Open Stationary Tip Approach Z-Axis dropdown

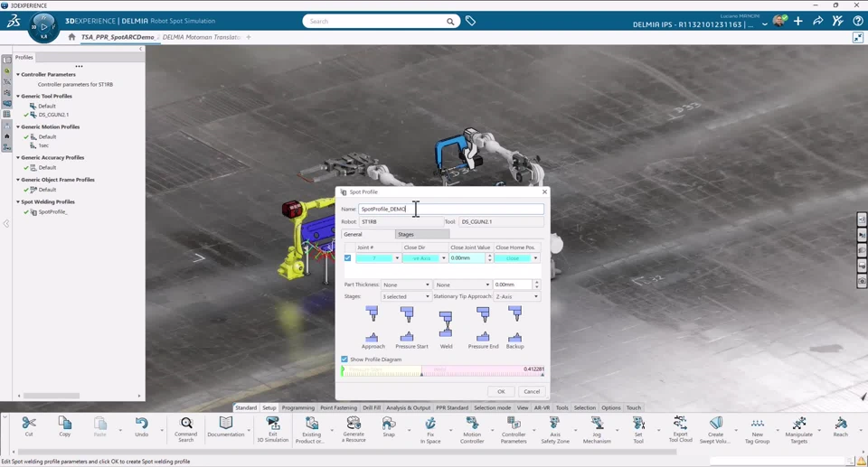click(x=517, y=296)
